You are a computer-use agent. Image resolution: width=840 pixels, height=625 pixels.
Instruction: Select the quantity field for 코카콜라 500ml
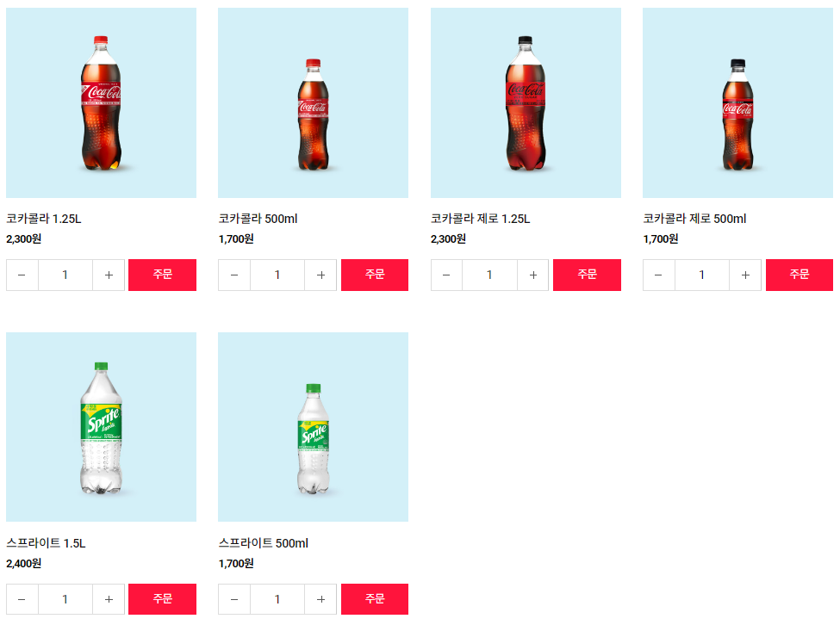[x=277, y=275]
